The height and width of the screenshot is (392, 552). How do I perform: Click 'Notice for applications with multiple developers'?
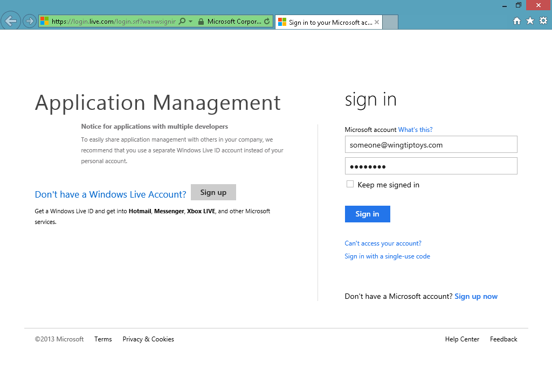tap(155, 127)
